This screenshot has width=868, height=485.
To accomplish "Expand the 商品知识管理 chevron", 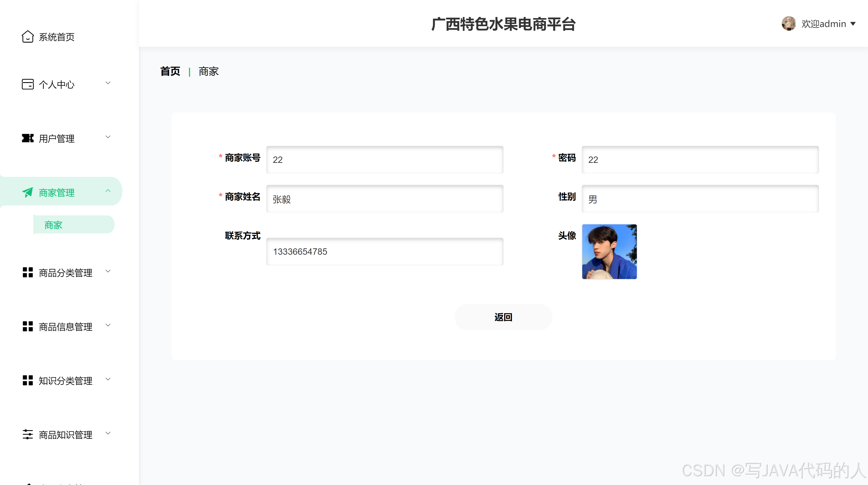I will click(108, 433).
